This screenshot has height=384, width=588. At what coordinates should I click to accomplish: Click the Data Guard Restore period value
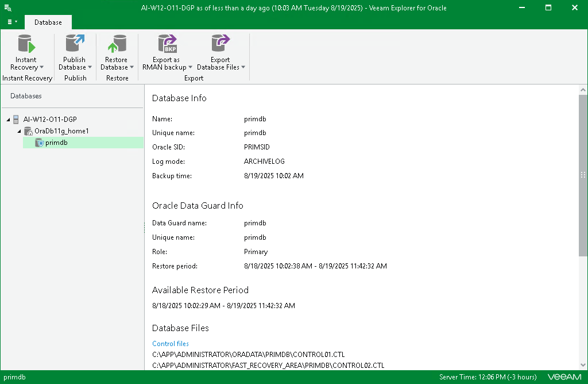(315, 266)
